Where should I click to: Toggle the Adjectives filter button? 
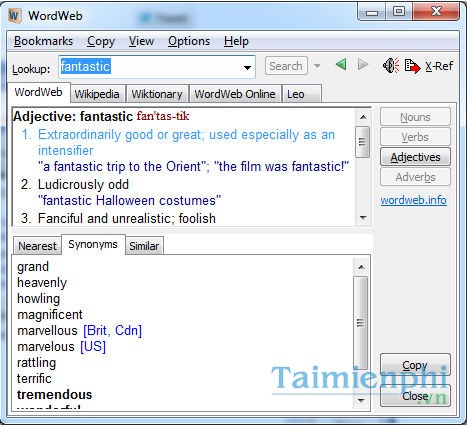tap(415, 157)
